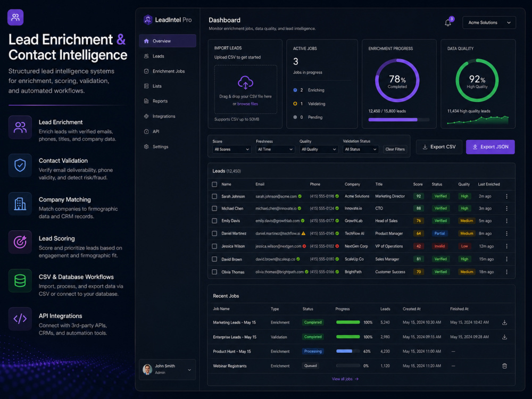This screenshot has width=532, height=399.
Task: Click the CSV & Database Workflows icon
Action: tap(20, 280)
